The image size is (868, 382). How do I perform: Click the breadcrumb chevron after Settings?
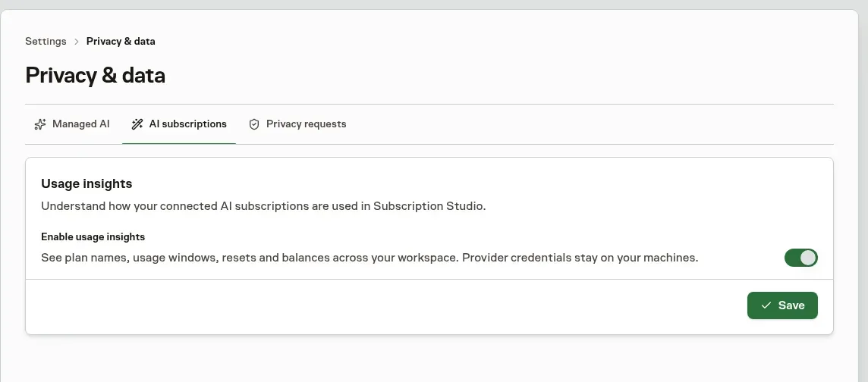coord(77,42)
